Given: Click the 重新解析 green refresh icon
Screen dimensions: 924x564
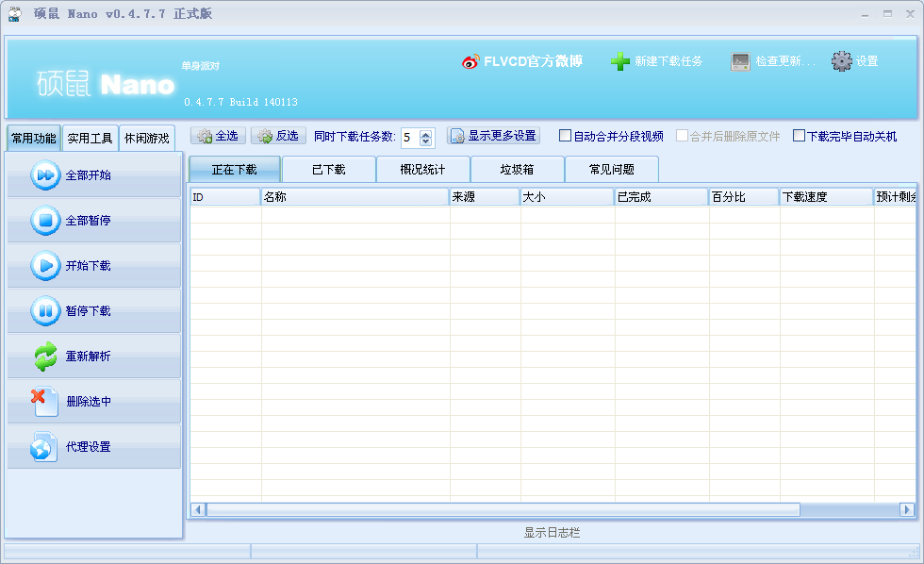Looking at the screenshot, I should (45, 357).
